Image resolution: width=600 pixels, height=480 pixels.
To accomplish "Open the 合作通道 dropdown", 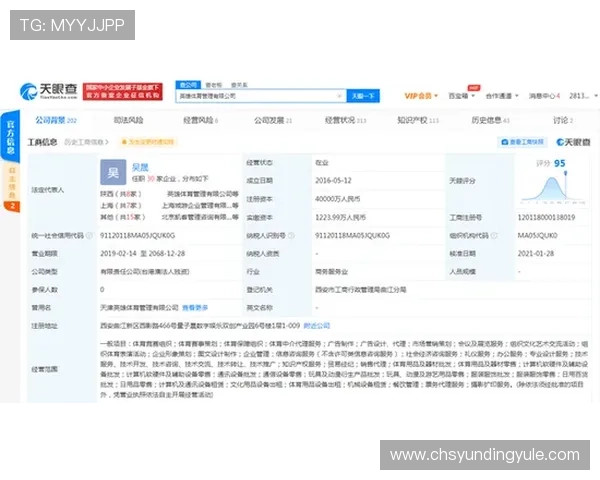I will coord(502,96).
